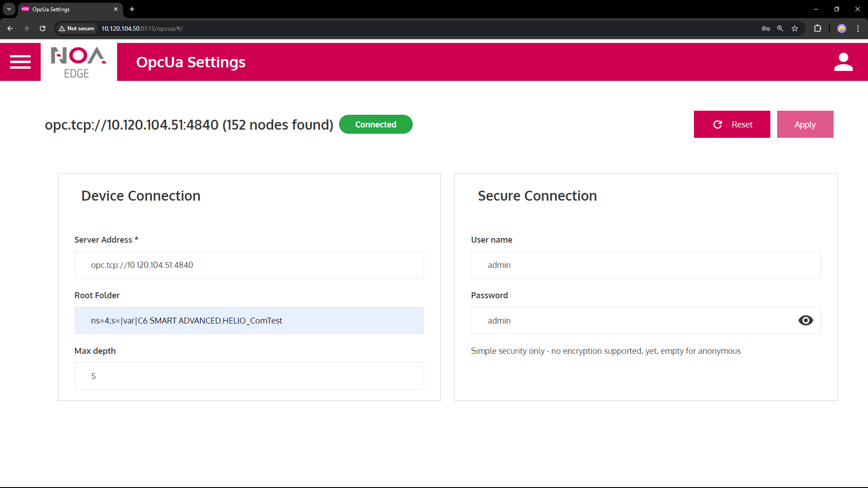Open a new browser tab
868x488 pixels.
coord(132,9)
